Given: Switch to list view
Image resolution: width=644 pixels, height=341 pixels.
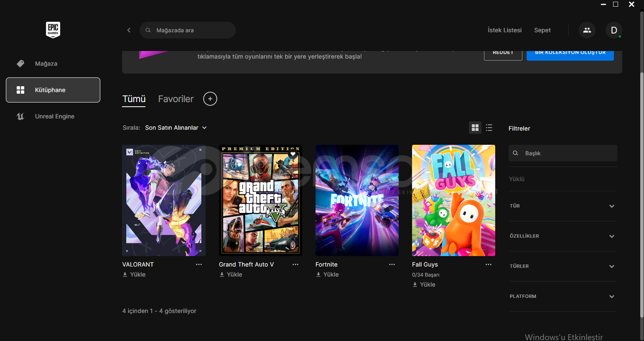Looking at the screenshot, I should (489, 128).
